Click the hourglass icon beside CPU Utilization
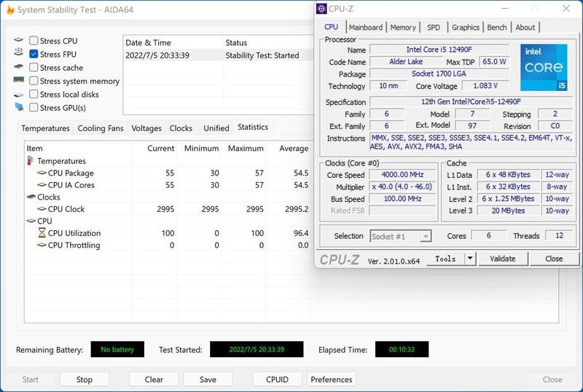 pos(42,233)
